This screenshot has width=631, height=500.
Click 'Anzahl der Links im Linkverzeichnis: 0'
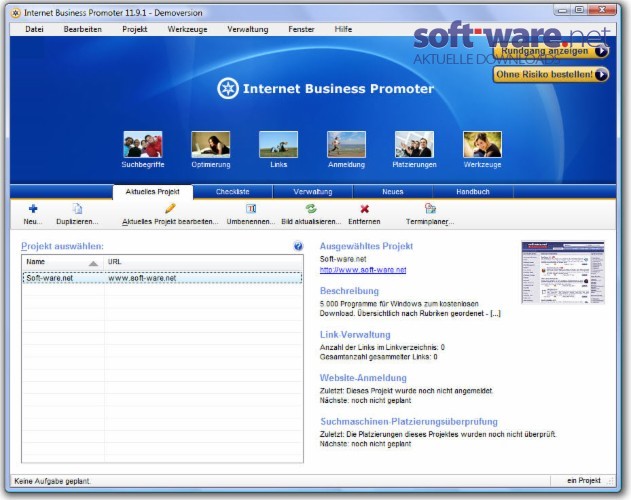tap(382, 347)
